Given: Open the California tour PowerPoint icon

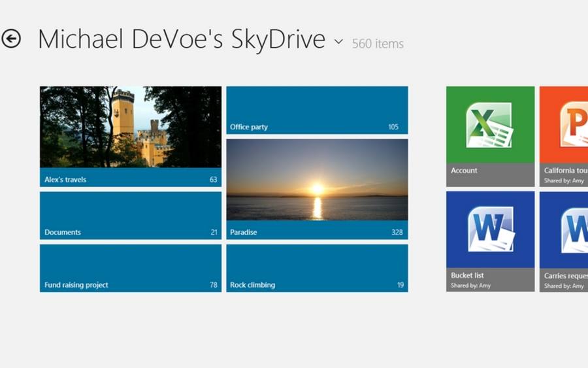Looking at the screenshot, I should [x=574, y=125].
